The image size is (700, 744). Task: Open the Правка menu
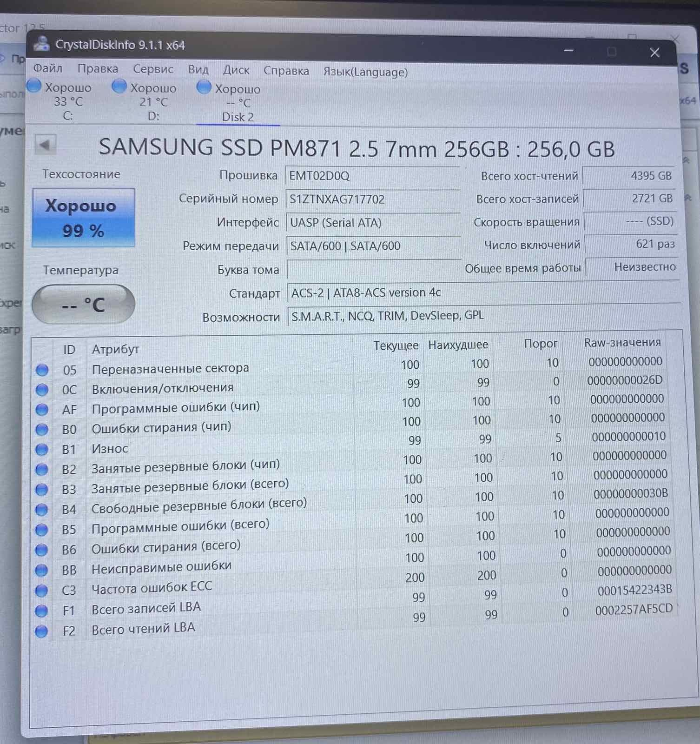(98, 69)
